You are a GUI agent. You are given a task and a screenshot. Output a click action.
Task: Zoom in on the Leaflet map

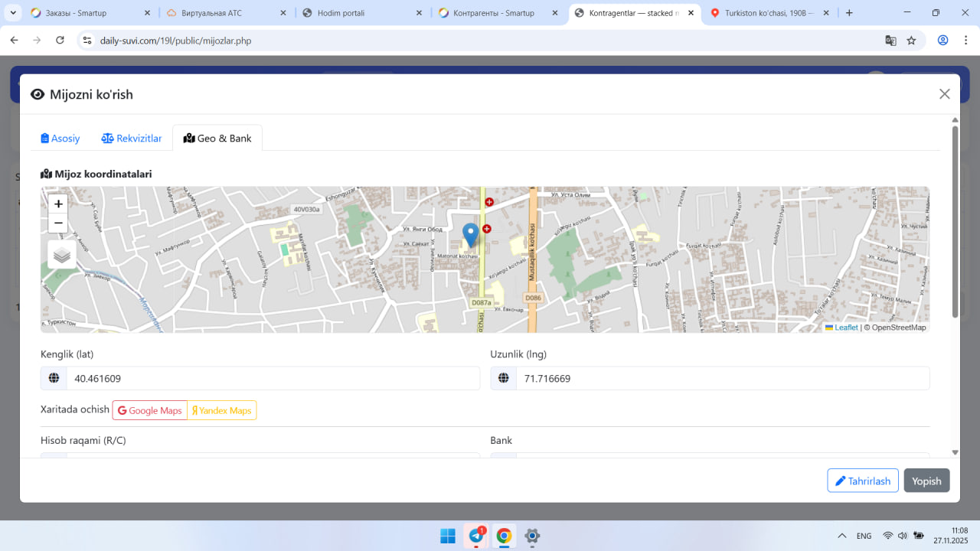point(58,204)
